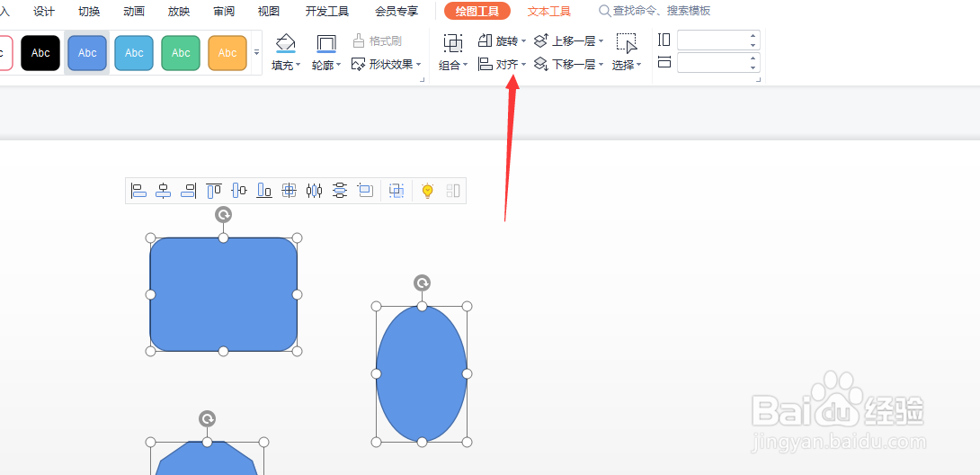The height and width of the screenshot is (475, 980).
Task: Click the Fill (填充) paint bucket icon
Action: pos(286,42)
